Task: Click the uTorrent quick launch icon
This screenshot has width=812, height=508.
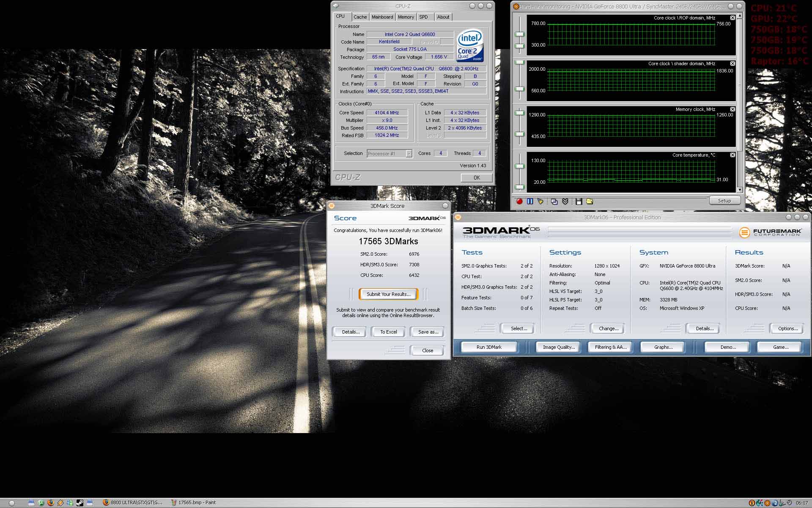Action: pyautogui.click(x=41, y=503)
